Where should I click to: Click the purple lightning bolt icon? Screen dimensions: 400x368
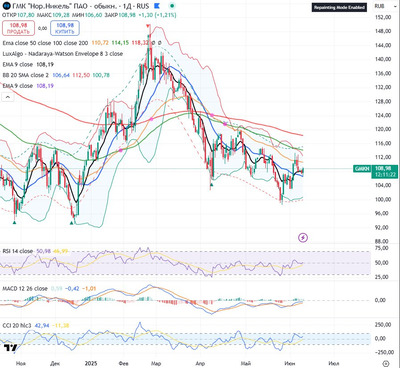303,238
